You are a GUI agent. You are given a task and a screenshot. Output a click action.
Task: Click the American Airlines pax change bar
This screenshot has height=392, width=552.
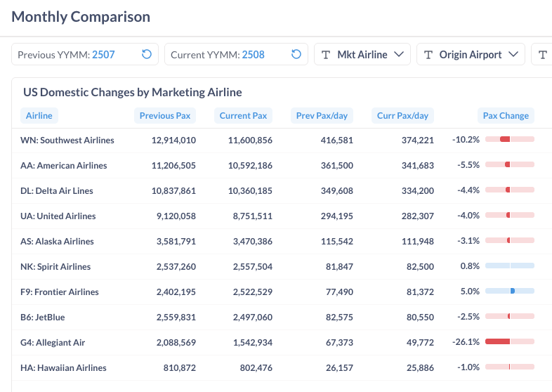(510, 164)
